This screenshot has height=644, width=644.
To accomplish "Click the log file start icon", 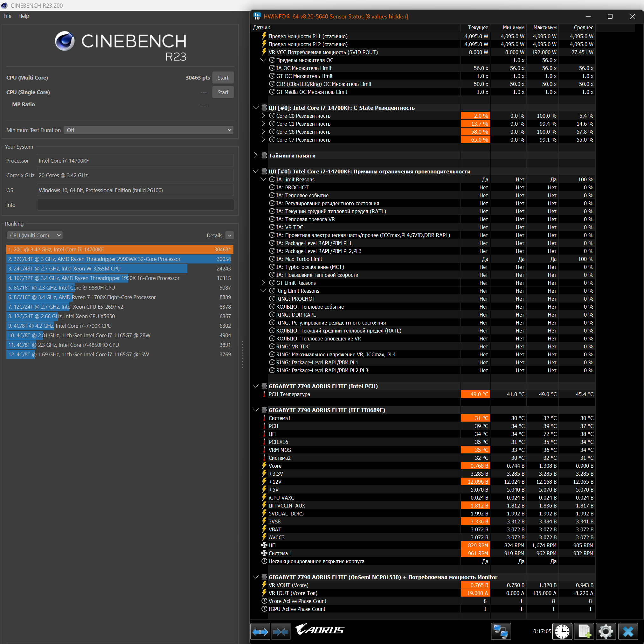I will 584,631.
